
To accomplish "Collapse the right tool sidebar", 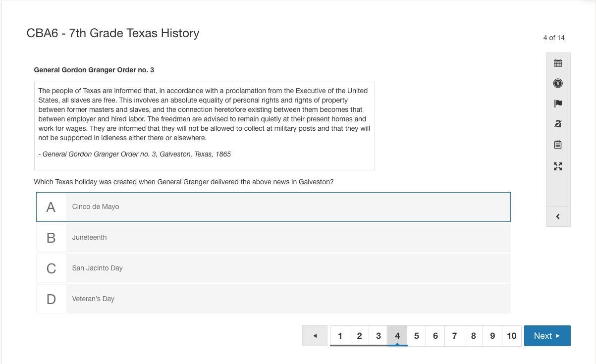I will (558, 216).
